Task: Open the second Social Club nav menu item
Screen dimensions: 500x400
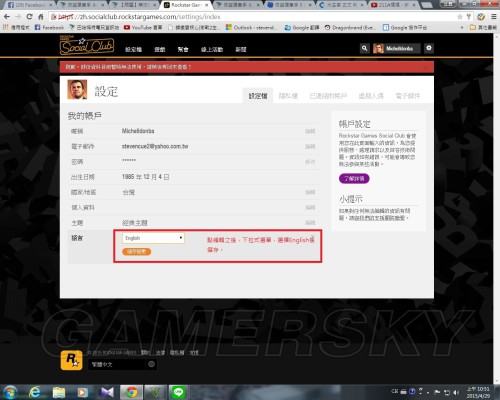Action: pos(160,49)
